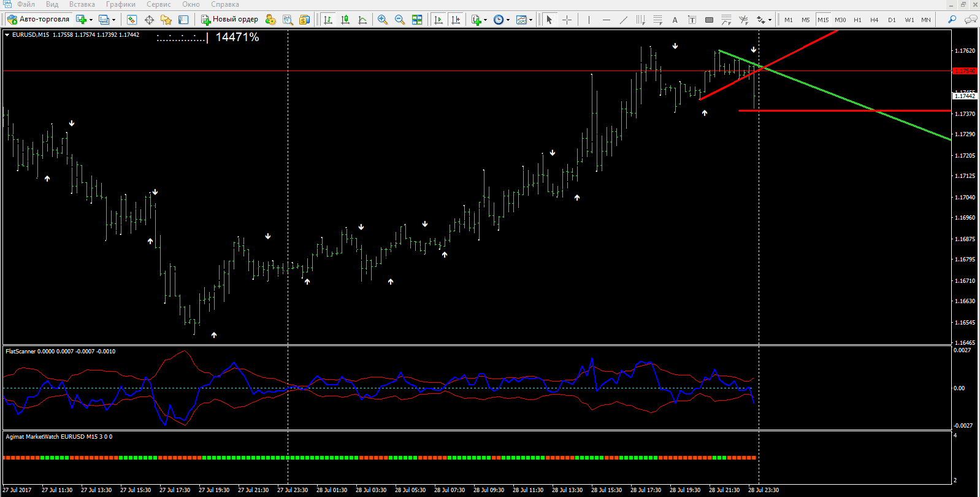Click the gear-and-person icon after New Order

[x=270, y=20]
